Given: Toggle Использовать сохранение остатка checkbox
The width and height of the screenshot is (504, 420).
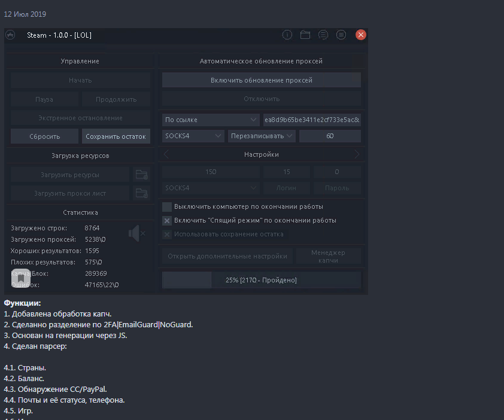Looking at the screenshot, I should pos(168,234).
